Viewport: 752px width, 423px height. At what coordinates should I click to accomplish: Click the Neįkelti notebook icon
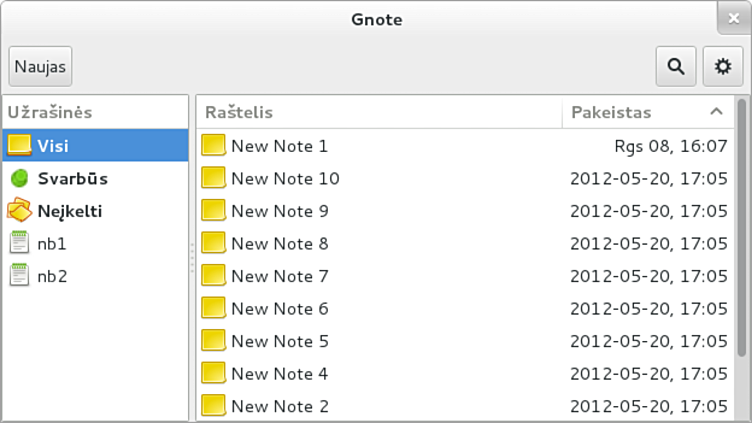click(19, 211)
